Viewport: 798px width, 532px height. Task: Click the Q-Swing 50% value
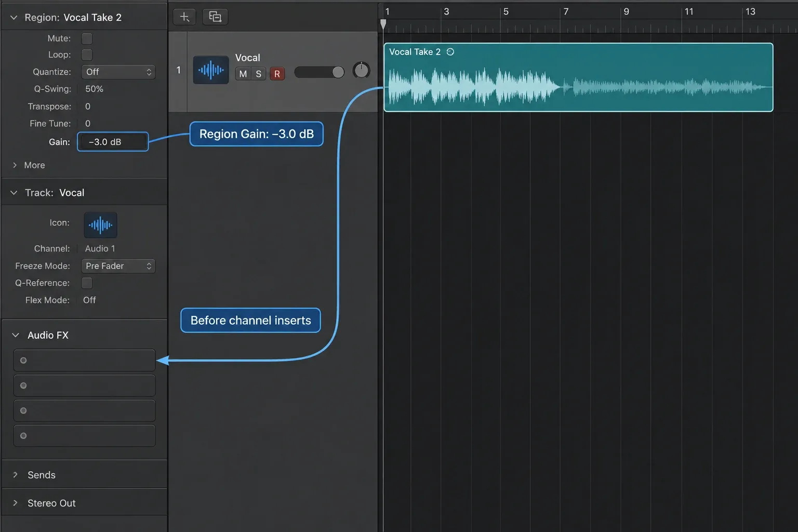[x=94, y=89]
